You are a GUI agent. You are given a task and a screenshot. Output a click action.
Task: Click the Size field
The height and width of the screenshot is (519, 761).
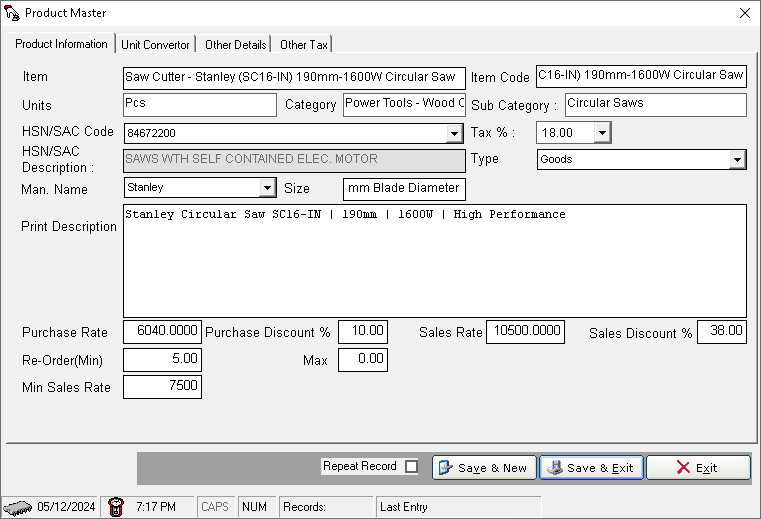pos(404,189)
